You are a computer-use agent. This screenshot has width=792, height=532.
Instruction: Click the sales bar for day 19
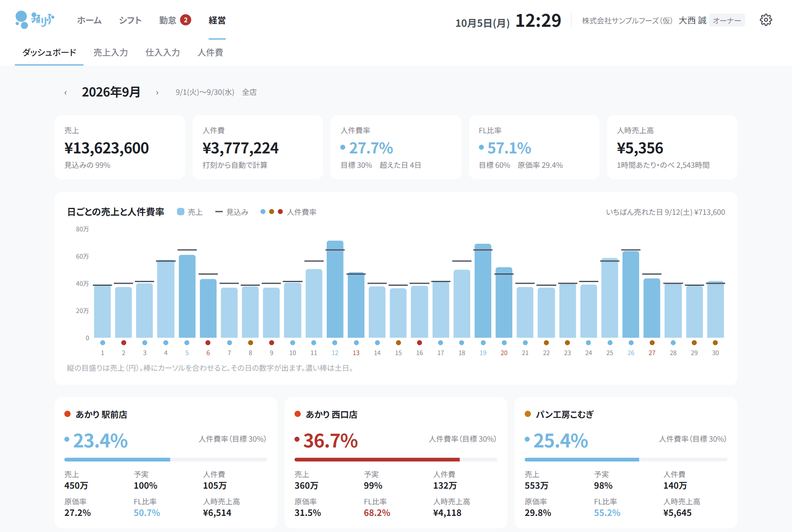coord(483,291)
